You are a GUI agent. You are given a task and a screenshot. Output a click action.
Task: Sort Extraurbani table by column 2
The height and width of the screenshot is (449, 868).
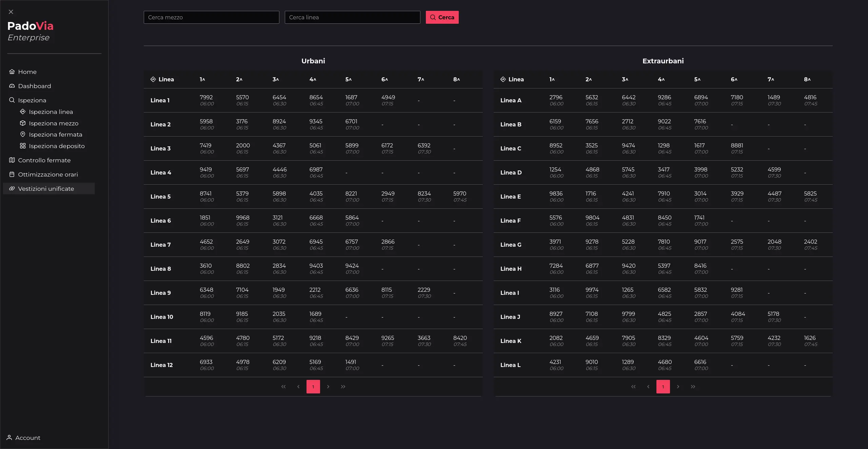[x=589, y=79]
